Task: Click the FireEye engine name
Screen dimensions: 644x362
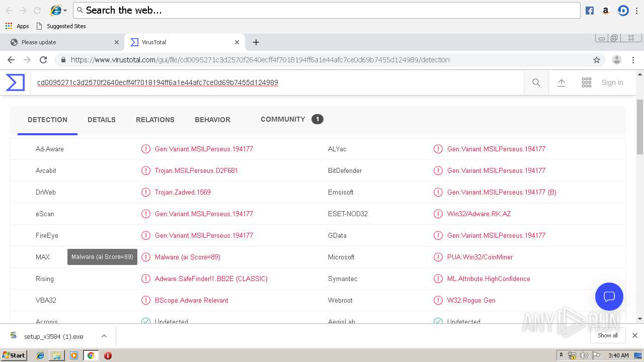Action: pos(46,235)
